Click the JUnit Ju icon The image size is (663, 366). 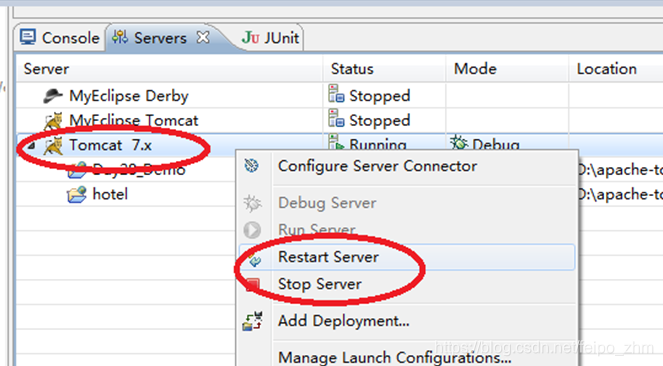coord(250,38)
